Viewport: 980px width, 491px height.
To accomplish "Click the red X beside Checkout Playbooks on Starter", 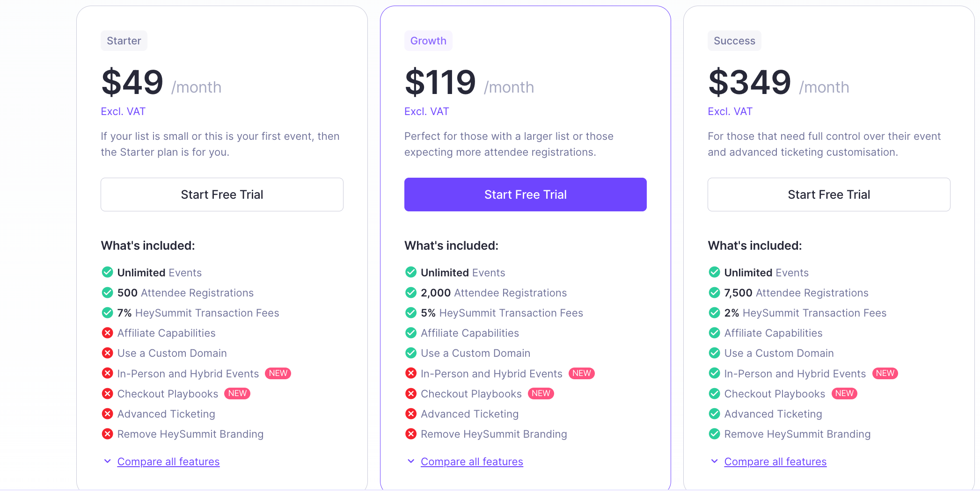I will click(x=107, y=393).
